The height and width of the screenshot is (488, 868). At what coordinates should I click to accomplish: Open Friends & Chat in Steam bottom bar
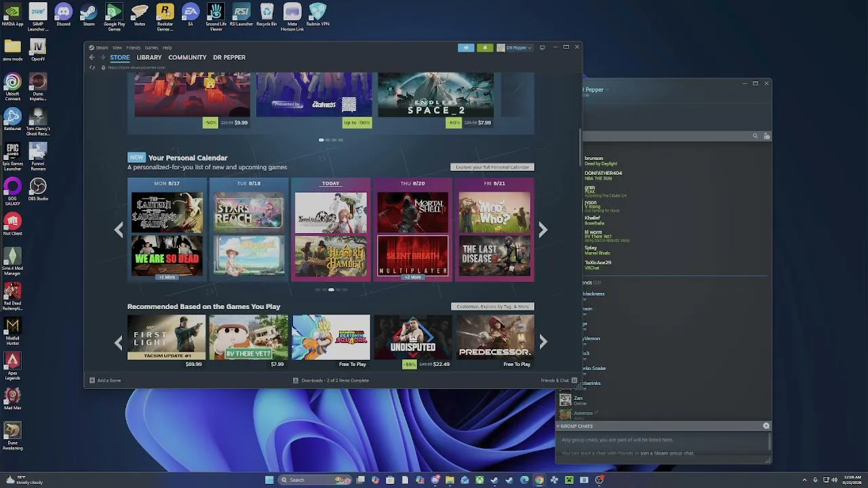[559, 380]
